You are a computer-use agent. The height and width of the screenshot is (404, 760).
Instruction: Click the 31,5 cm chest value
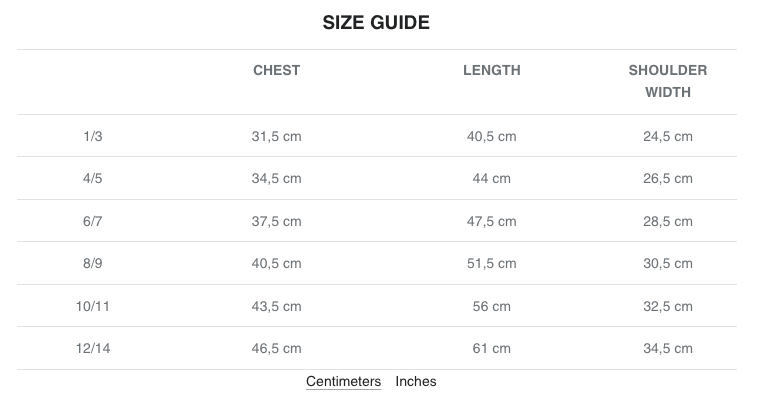click(x=276, y=136)
